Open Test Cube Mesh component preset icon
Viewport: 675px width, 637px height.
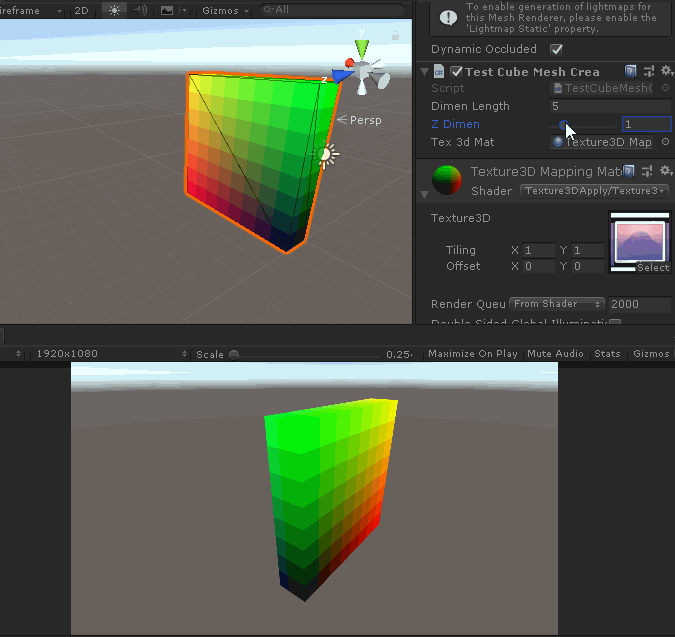point(648,71)
